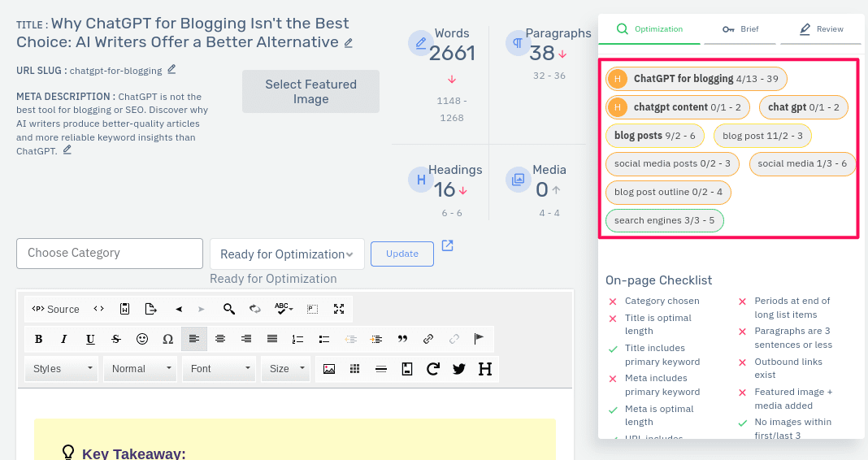Open the Size dropdown

pos(285,369)
